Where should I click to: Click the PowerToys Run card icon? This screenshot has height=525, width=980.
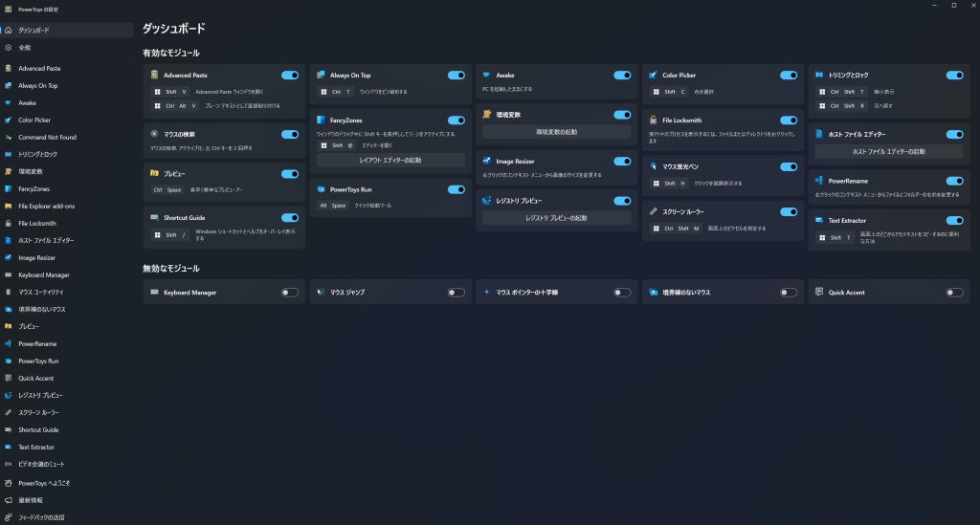[x=321, y=189]
